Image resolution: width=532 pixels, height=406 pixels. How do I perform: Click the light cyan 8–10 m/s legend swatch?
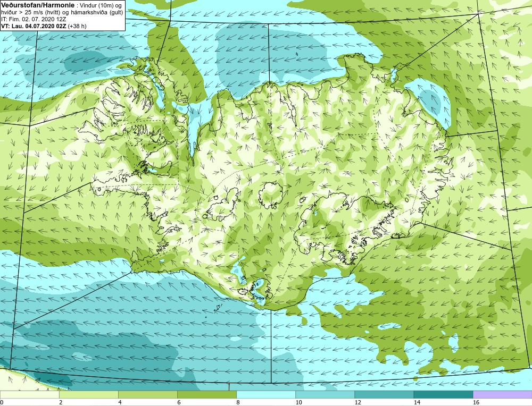pos(266,394)
